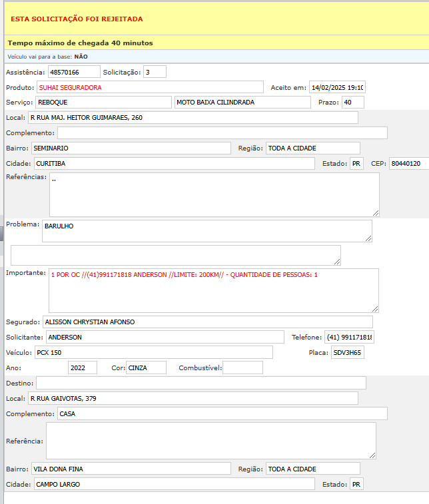Click the Produto field with SUHAI SEGURADORA
The width and height of the screenshot is (429, 504).
[x=151, y=87]
